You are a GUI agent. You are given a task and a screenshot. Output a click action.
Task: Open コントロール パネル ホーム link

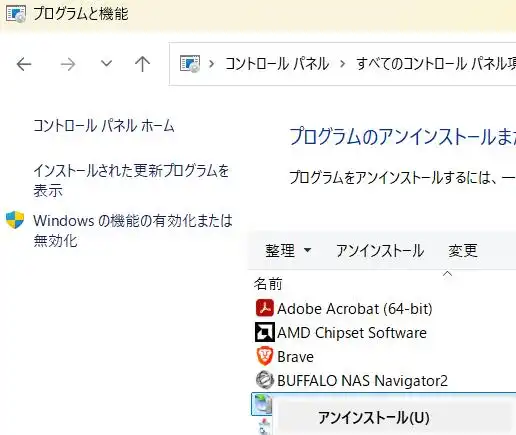pyautogui.click(x=104, y=126)
